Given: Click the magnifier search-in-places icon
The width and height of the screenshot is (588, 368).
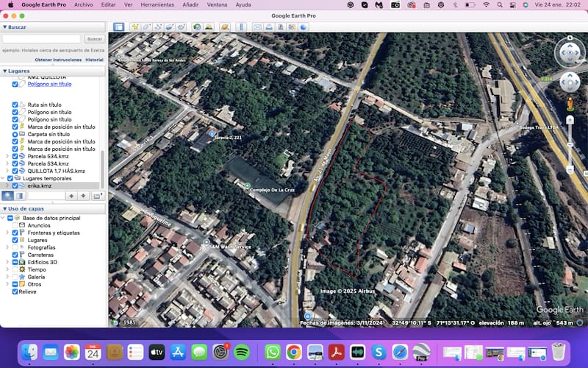Looking at the screenshot, I should tap(8, 196).
